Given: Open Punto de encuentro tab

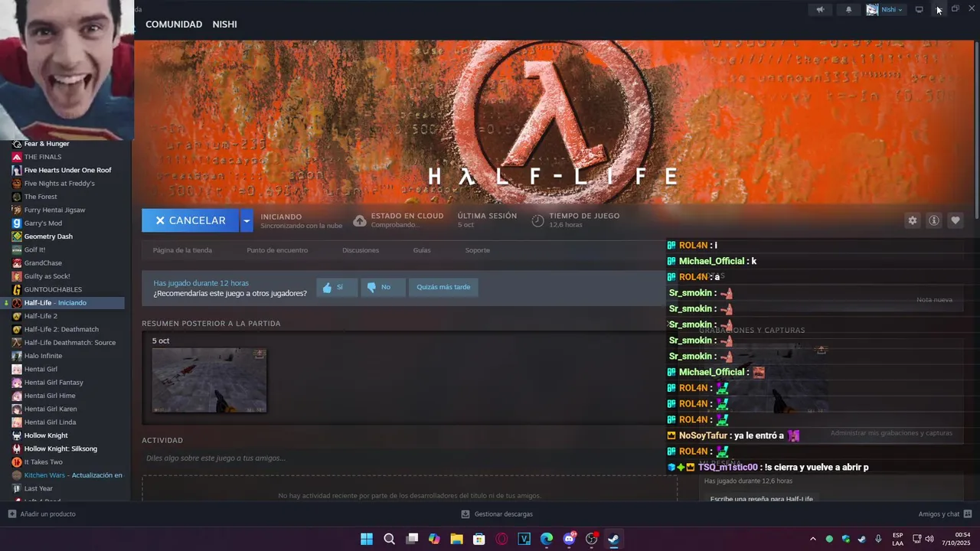Looking at the screenshot, I should (277, 250).
